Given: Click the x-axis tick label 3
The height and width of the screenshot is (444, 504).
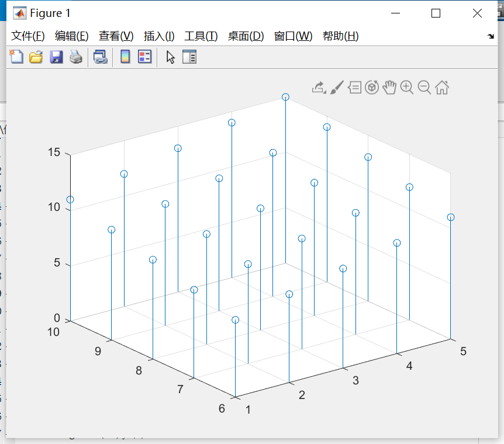Looking at the screenshot, I should (356, 380).
